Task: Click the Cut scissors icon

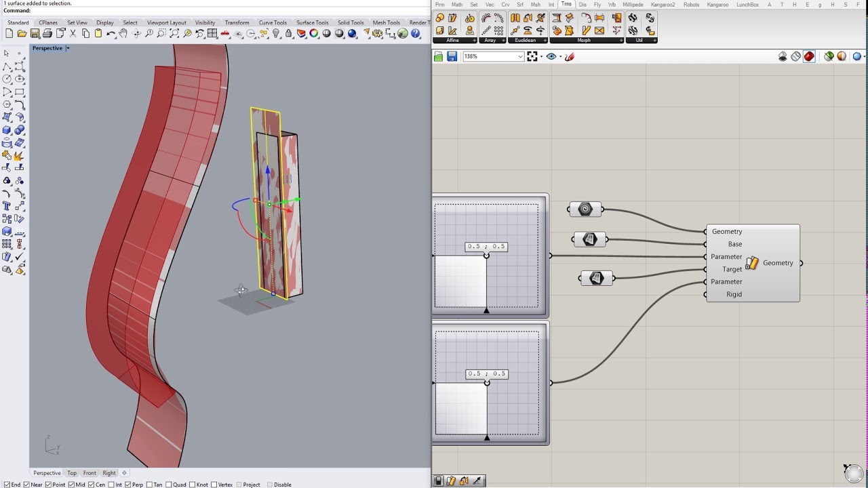Action: pos(73,33)
